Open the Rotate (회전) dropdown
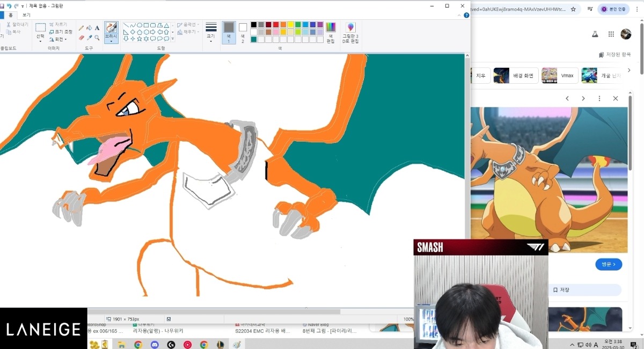Viewport: 644px width, 349px height. [58, 39]
